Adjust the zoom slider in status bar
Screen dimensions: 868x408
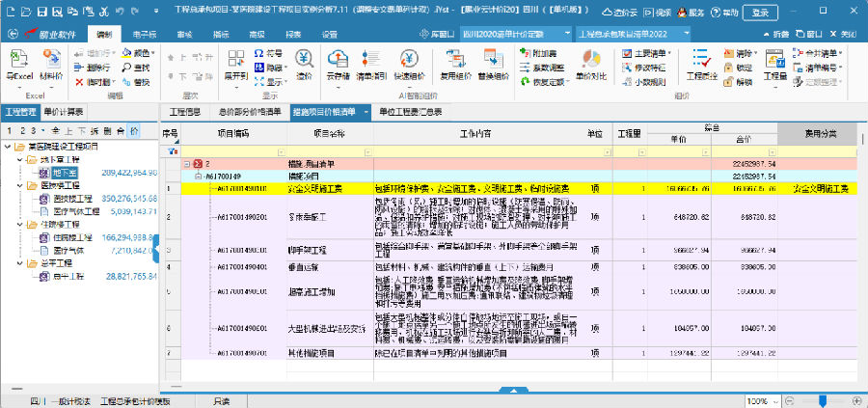tap(822, 400)
